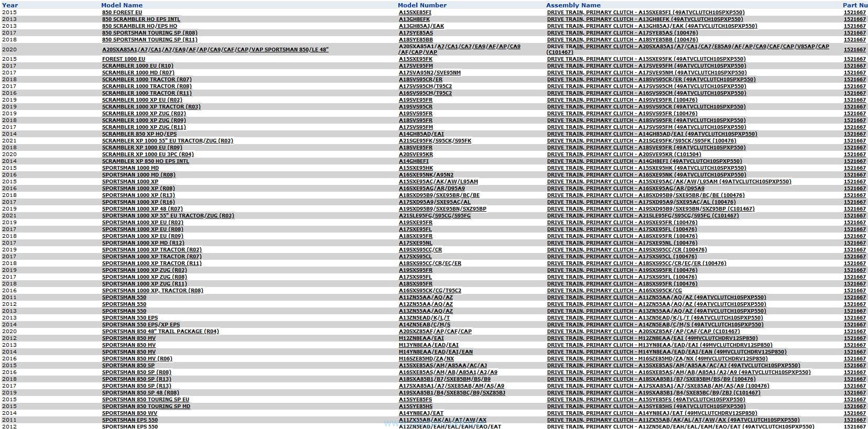The height and width of the screenshot is (429, 868).
Task: Click model number A17SVA95N2/SVE95NM
Action: click(x=430, y=73)
